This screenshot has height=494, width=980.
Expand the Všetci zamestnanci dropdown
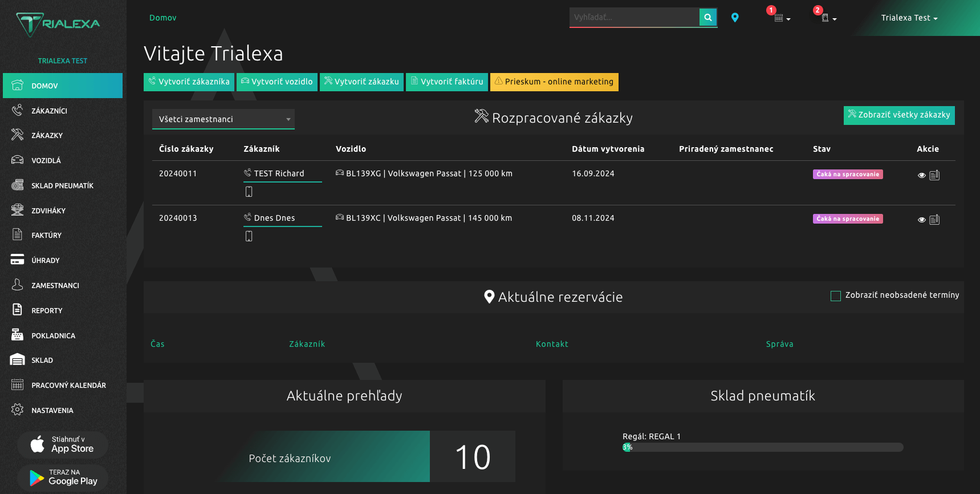(x=223, y=119)
